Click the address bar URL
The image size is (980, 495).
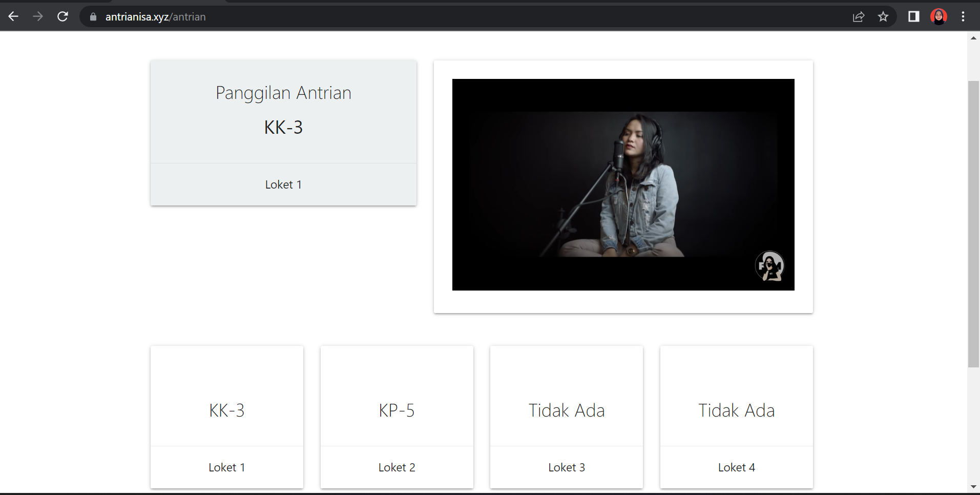pos(156,17)
